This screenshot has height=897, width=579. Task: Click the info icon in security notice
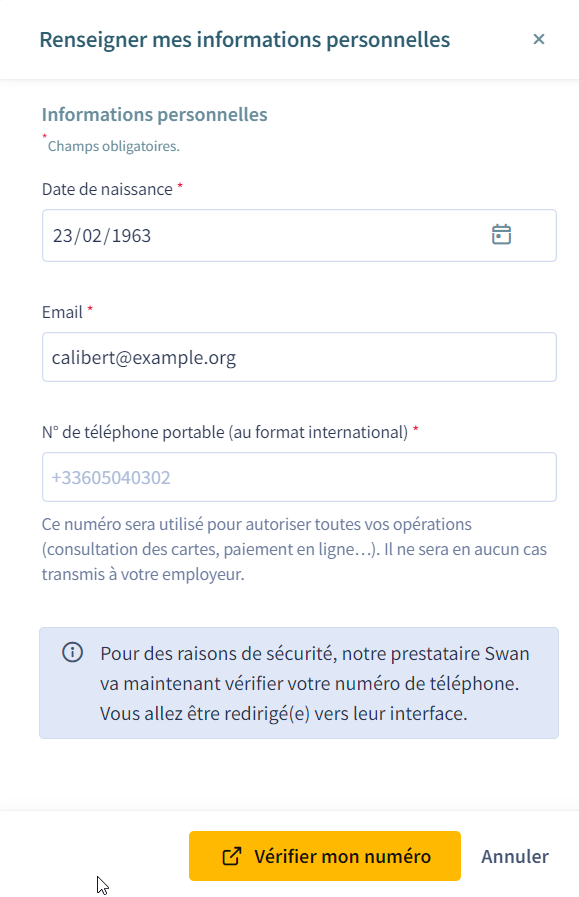(73, 652)
